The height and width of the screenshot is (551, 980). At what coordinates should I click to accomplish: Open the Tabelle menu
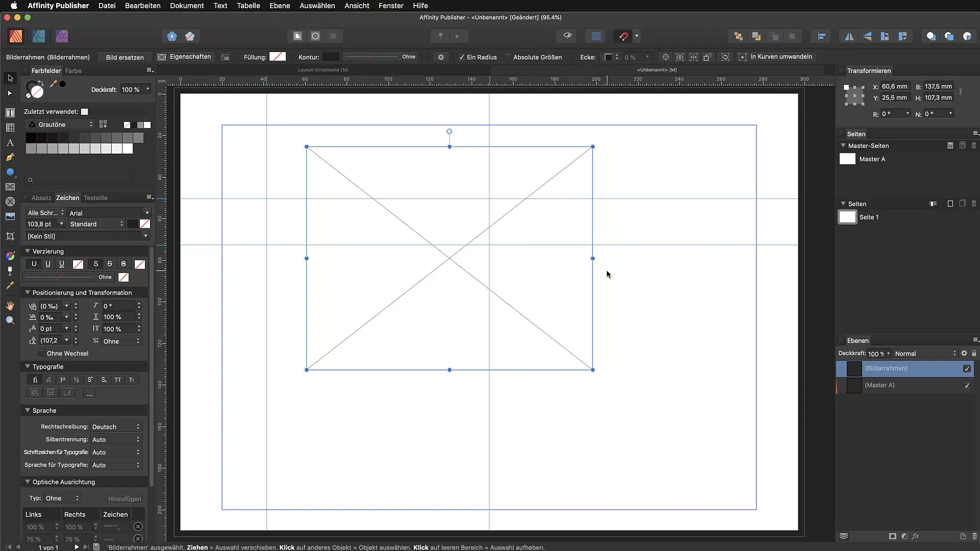(249, 6)
